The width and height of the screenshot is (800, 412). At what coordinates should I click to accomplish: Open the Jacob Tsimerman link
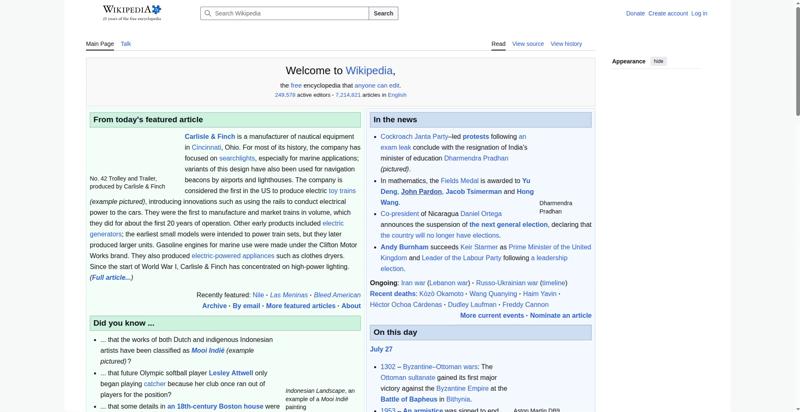pos(473,192)
